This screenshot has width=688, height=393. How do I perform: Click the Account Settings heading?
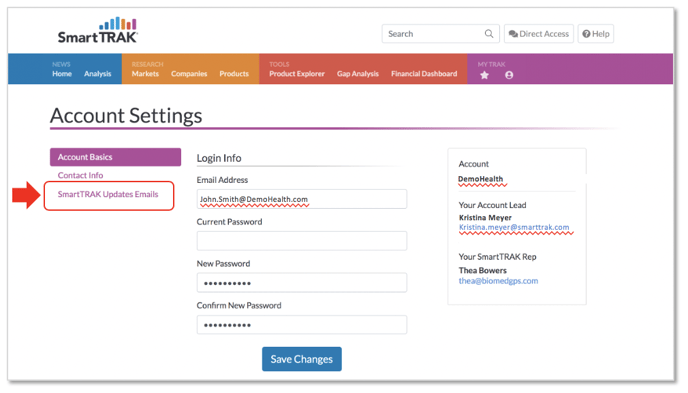(x=126, y=116)
